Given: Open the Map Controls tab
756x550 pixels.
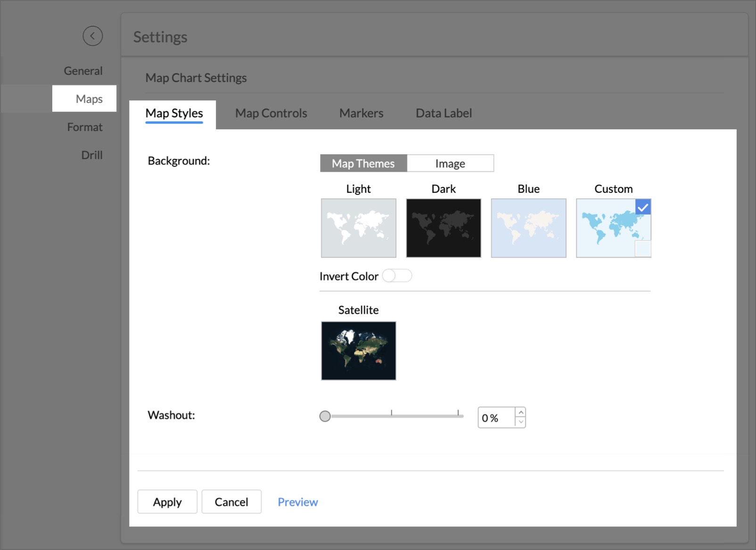Looking at the screenshot, I should click(271, 113).
